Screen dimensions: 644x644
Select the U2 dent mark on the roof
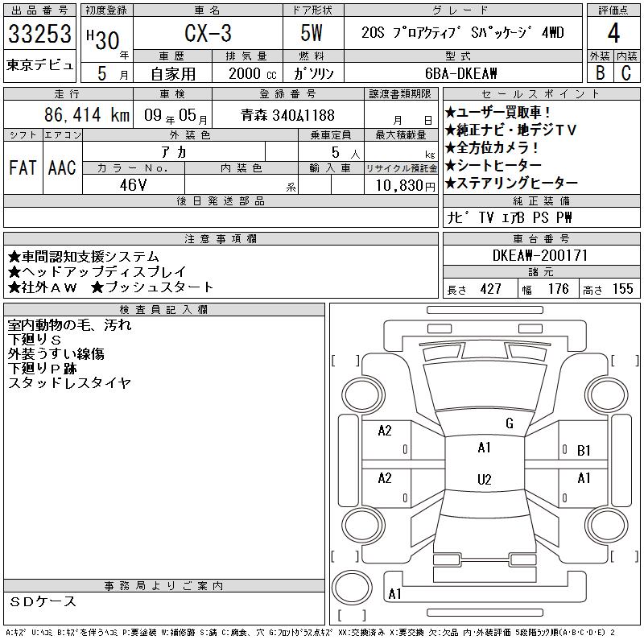click(485, 480)
